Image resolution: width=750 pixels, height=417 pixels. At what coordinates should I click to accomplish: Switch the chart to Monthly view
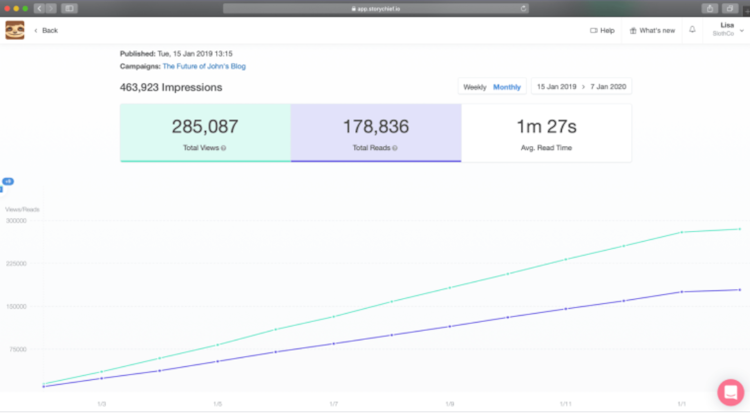coord(507,87)
